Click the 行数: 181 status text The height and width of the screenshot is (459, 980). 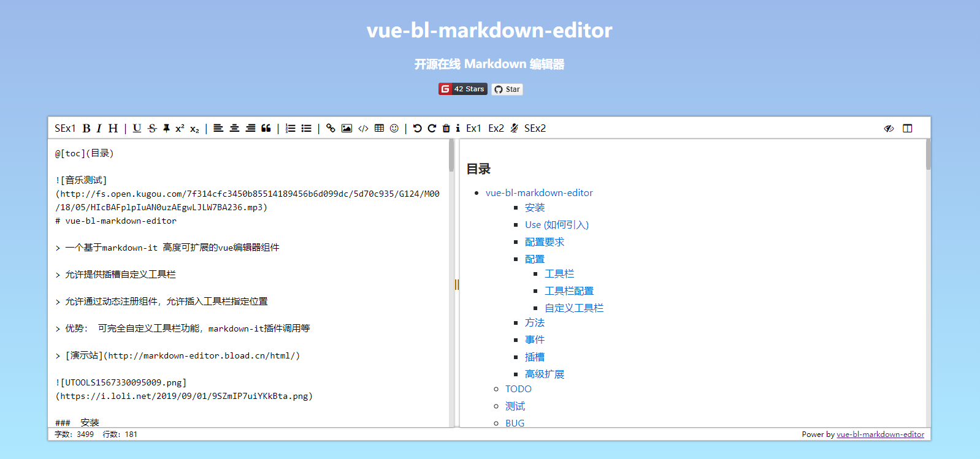click(x=120, y=434)
